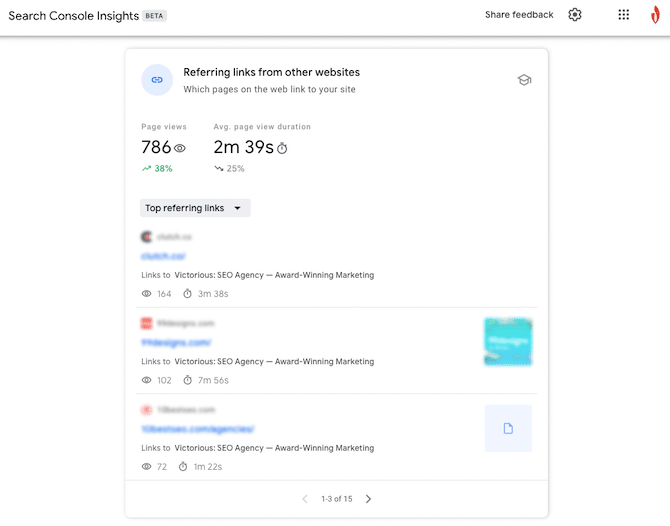The width and height of the screenshot is (670, 526).
Task: Click the 2m 39s duration value
Action: [x=244, y=147]
